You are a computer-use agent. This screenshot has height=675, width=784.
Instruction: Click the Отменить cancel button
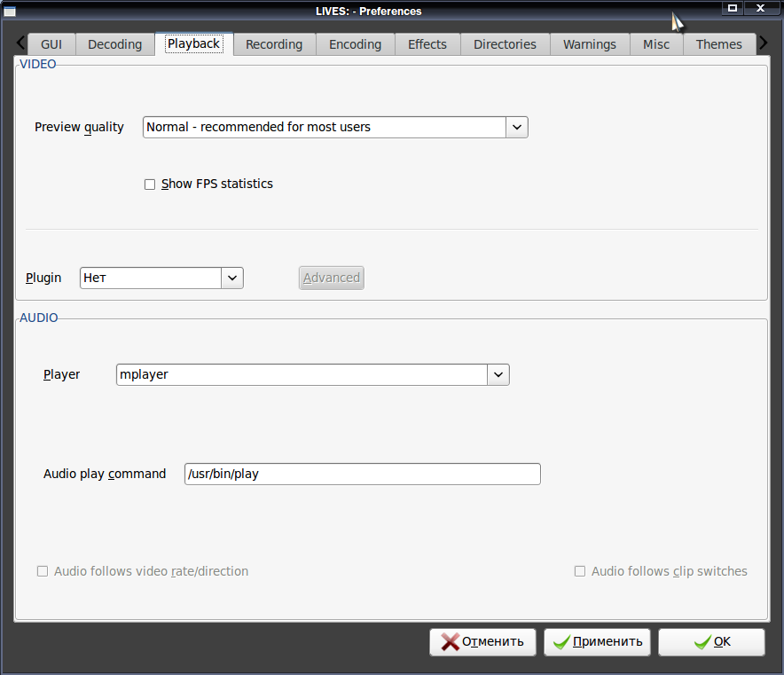482,642
